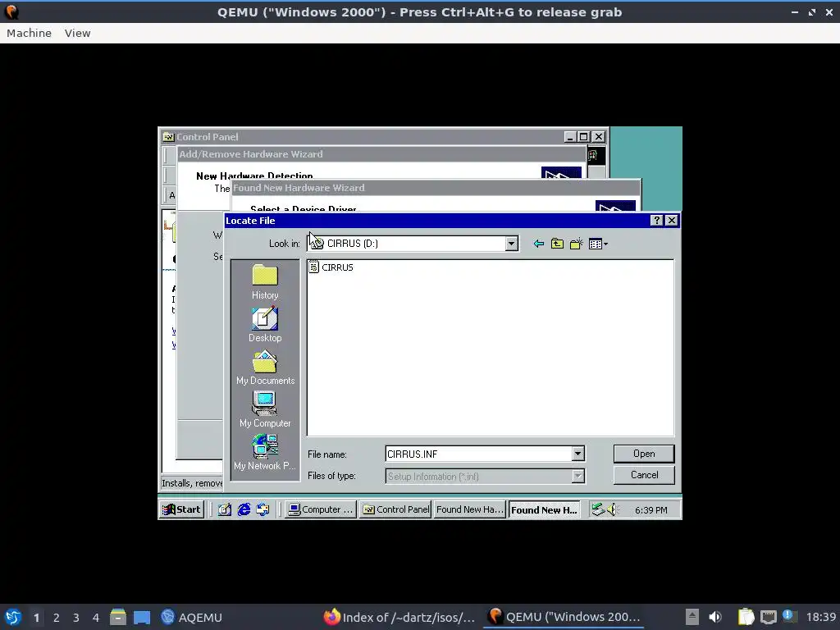Viewport: 840px width, 630px height.
Task: Select My Computer in places sidebar
Action: (265, 410)
